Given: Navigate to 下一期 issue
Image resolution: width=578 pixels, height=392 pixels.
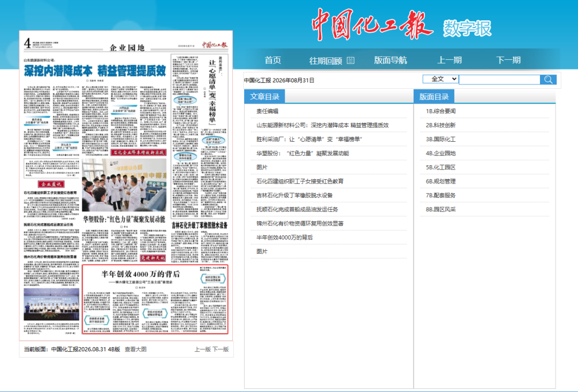Looking at the screenshot, I should coord(508,60).
